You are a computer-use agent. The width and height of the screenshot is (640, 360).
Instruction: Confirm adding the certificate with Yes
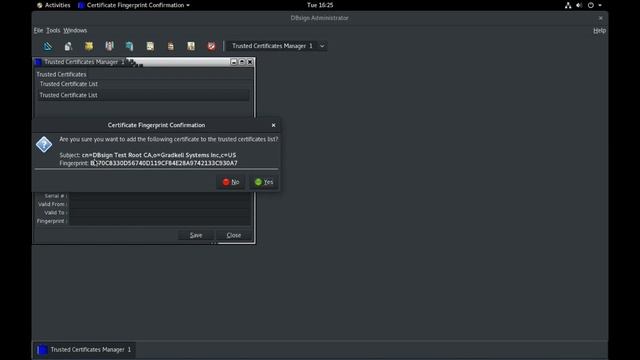(x=264, y=182)
